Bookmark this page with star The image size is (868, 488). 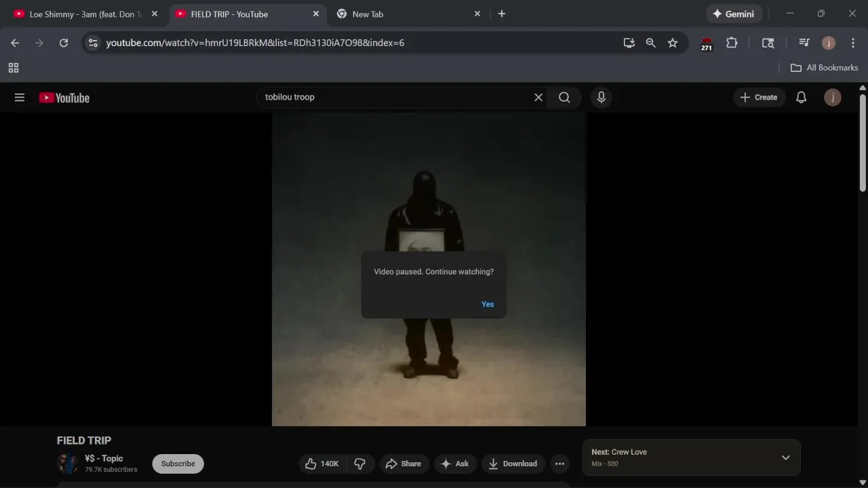click(x=673, y=43)
